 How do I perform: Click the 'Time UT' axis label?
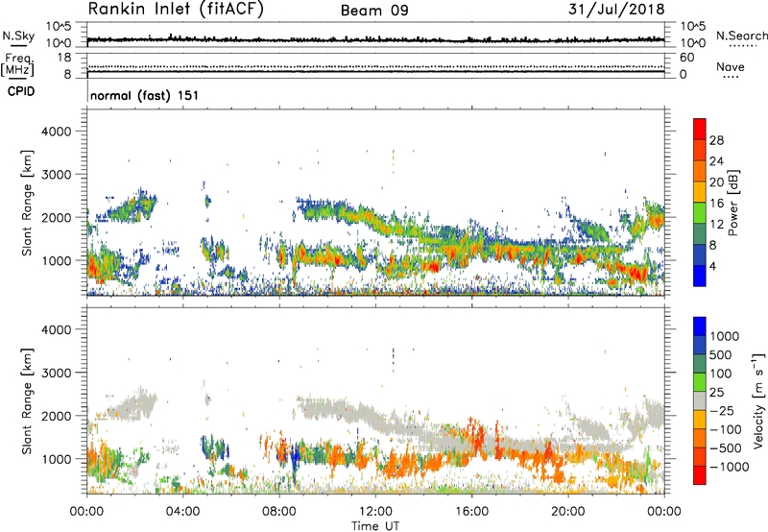375,526
